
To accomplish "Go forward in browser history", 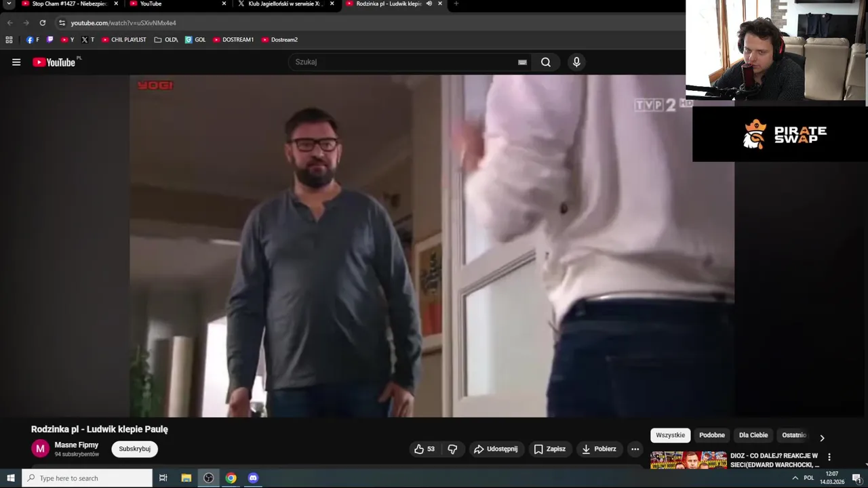I will pos(26,22).
